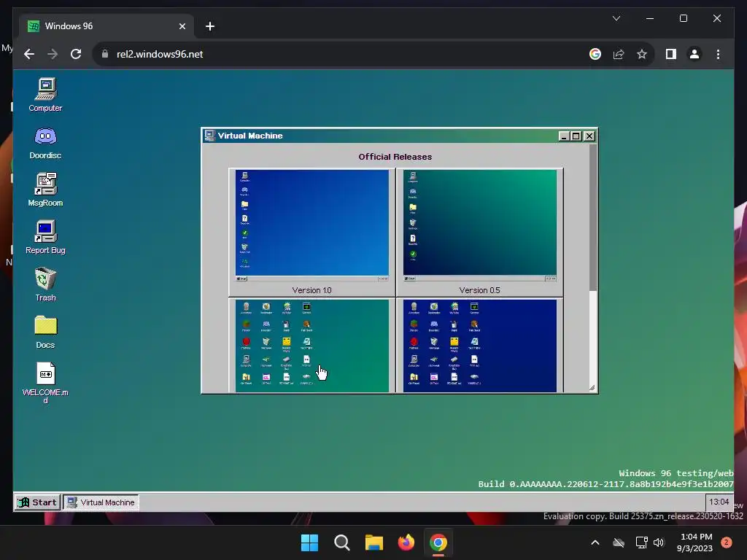Go forward in Chrome
This screenshot has height=560, width=747.
pos(53,54)
